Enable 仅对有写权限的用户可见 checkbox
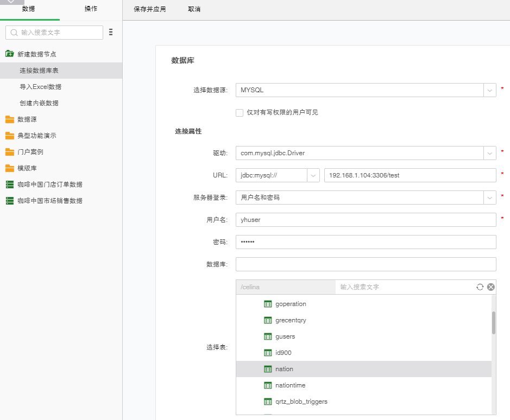The width and height of the screenshot is (510, 420). click(x=240, y=113)
